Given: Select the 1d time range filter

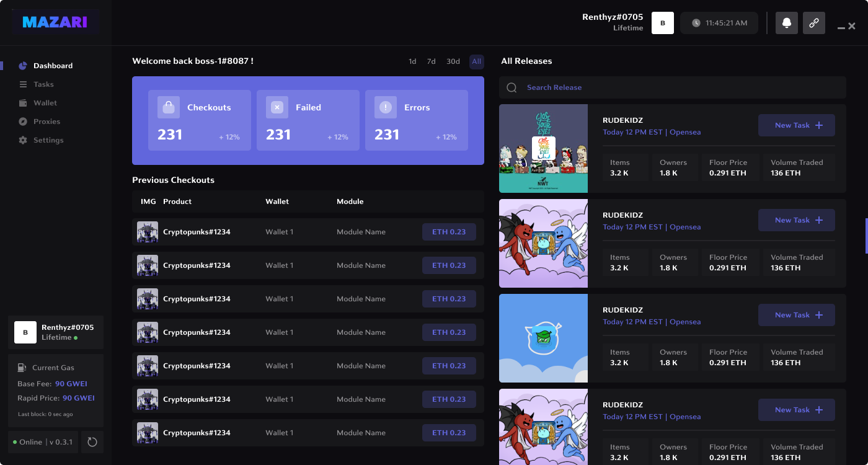Looking at the screenshot, I should pyautogui.click(x=412, y=61).
